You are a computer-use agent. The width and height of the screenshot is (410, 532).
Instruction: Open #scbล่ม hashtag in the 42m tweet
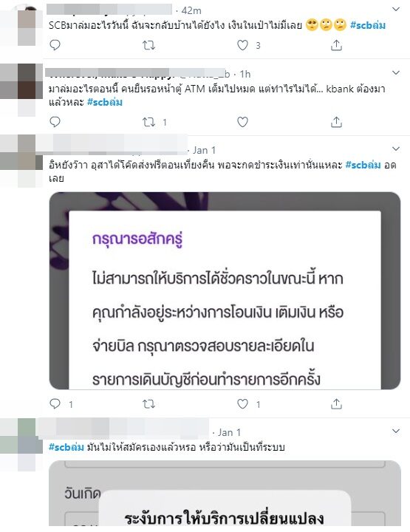pos(368,25)
